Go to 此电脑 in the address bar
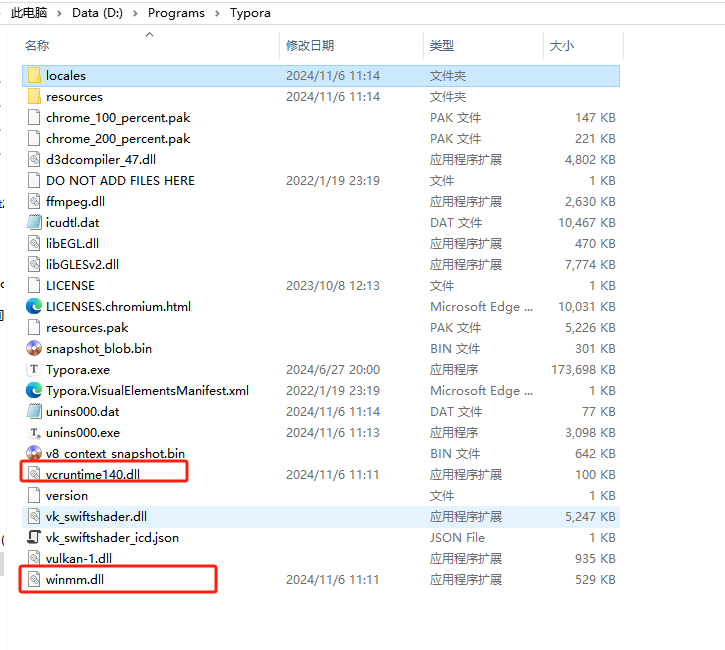The width and height of the screenshot is (725, 650). click(29, 13)
